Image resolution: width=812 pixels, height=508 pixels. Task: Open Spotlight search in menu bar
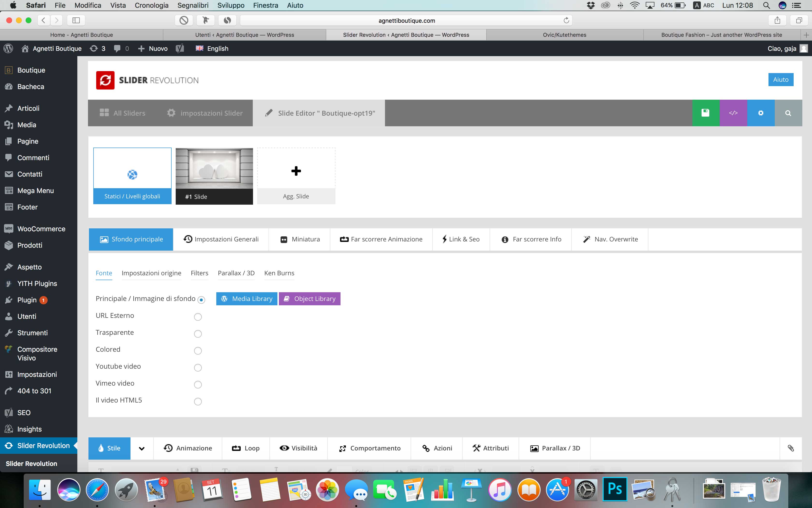click(766, 5)
